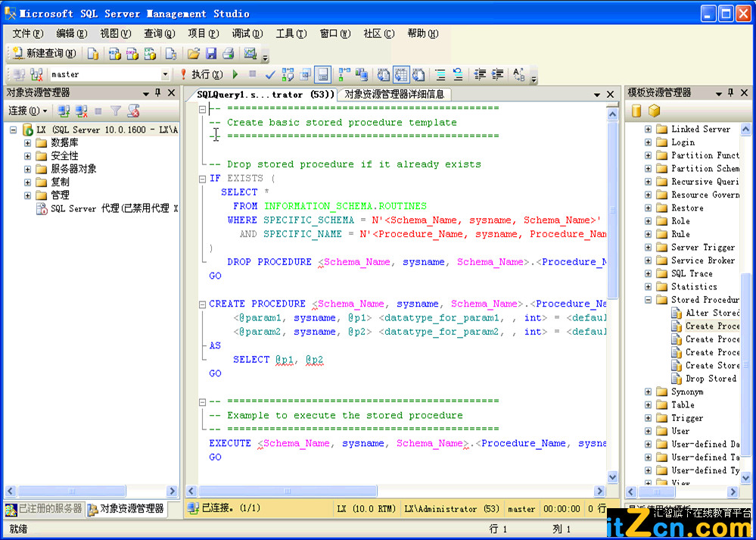Display the estimated execution plan

(x=288, y=74)
